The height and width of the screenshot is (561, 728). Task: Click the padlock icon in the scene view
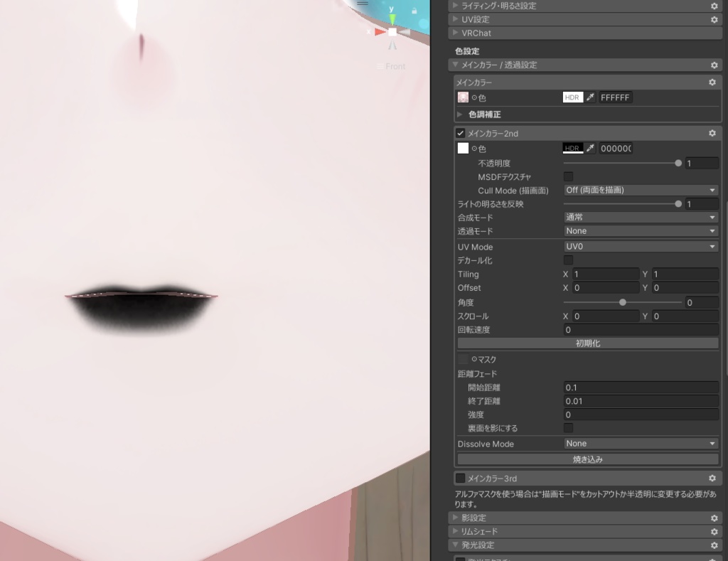(x=414, y=10)
